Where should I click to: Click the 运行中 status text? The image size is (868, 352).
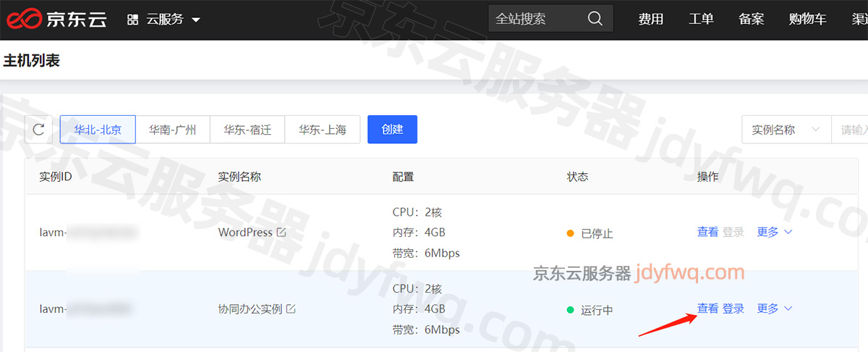tap(597, 310)
